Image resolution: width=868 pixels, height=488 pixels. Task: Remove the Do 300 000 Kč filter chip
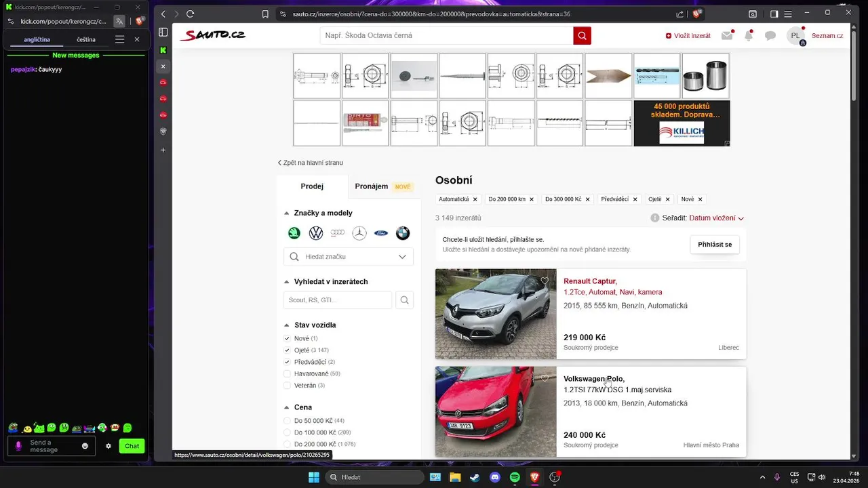tap(587, 199)
